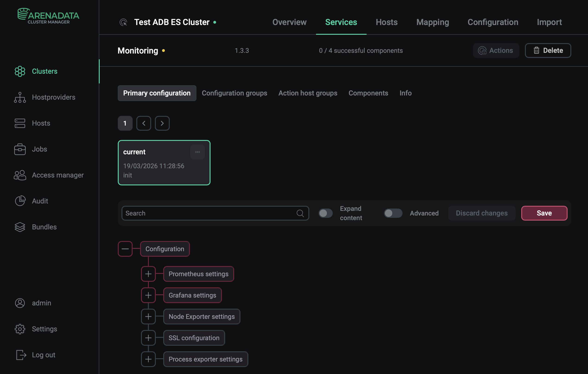Enable the Expand content toggle
The width and height of the screenshot is (588, 374).
(325, 213)
